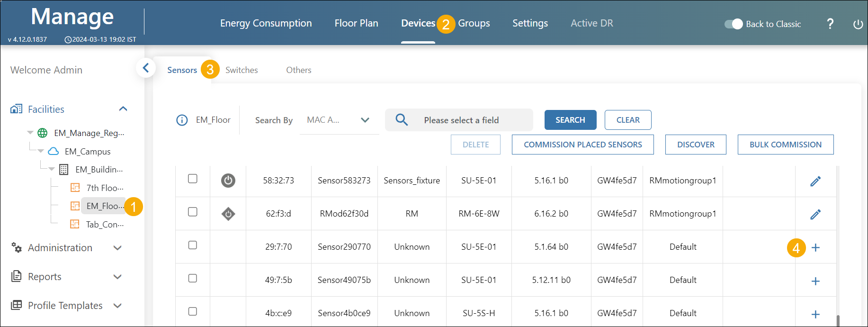Collapse the Facilities section chevron
The height and width of the screenshot is (327, 868).
pyautogui.click(x=123, y=109)
